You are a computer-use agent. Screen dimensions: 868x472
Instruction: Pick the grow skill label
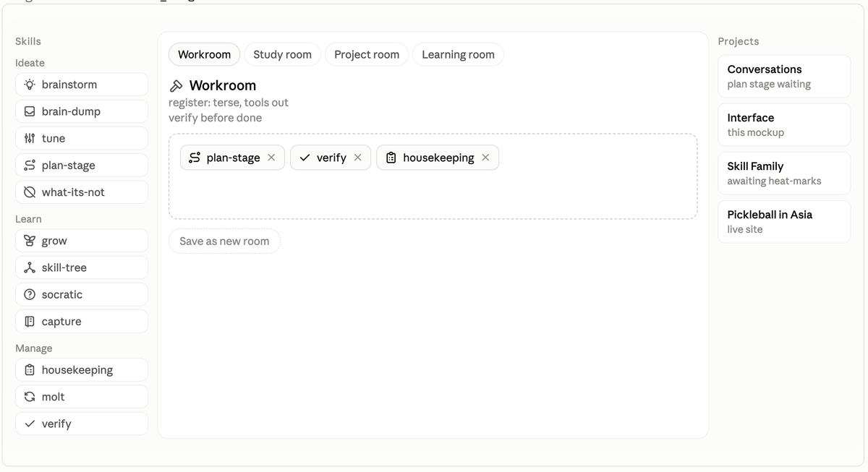[54, 241]
